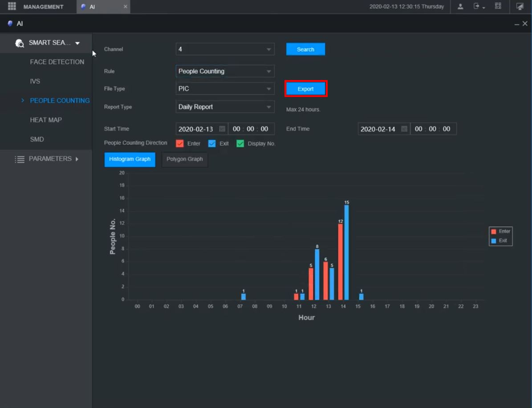Uncheck the Exit direction checkbox
The height and width of the screenshot is (408, 532).
tap(212, 144)
